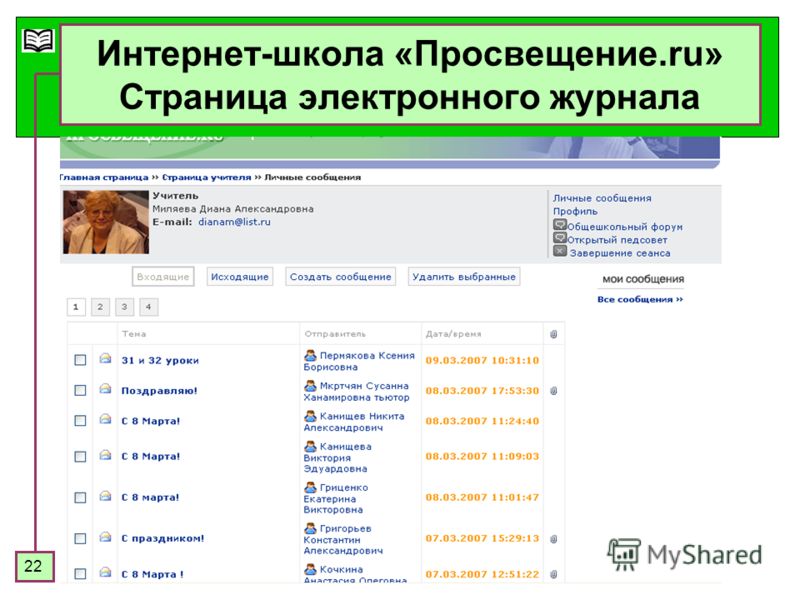The height and width of the screenshot is (600, 800).
Task: Check the box for Поздравляю! message
Action: click(x=80, y=390)
